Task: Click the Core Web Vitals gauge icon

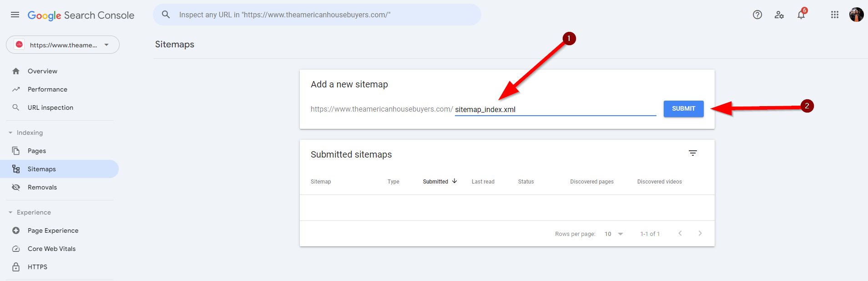Action: 16,249
